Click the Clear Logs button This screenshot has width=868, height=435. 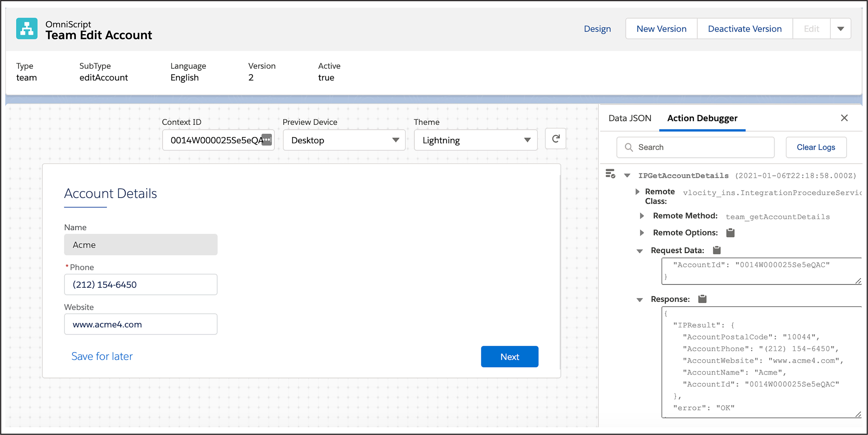(816, 147)
